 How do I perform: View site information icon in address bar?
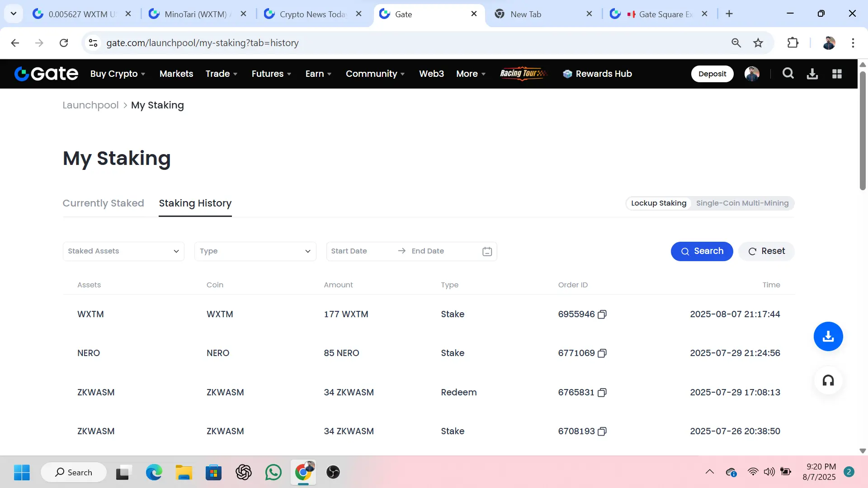point(93,43)
